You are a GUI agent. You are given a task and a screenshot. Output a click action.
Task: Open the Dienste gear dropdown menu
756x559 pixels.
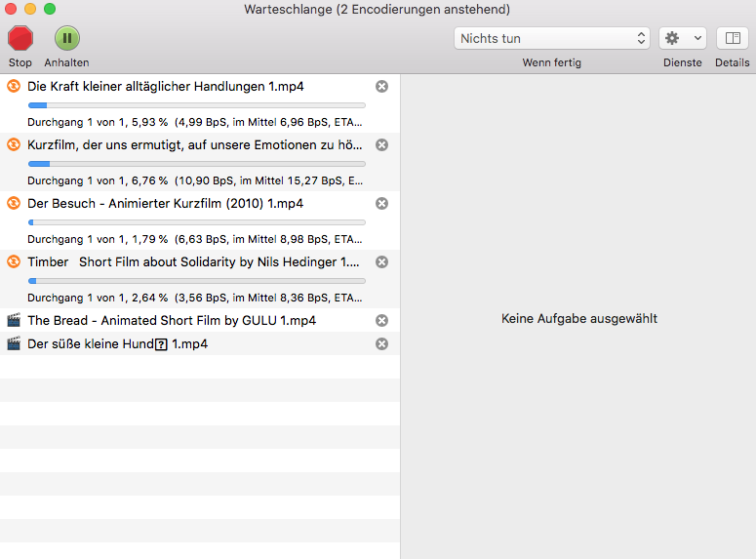[682, 38]
